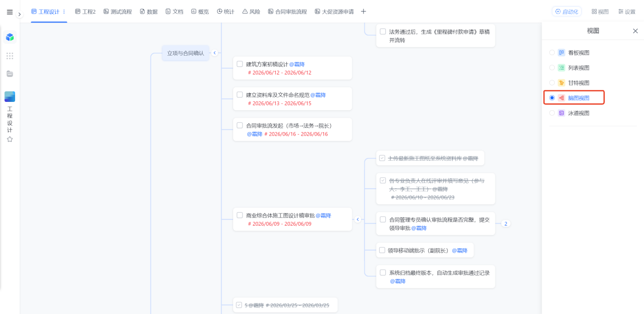Image resolution: width=644 pixels, height=314 pixels.
Task: Open the 统计 tab
Action: [225, 11]
